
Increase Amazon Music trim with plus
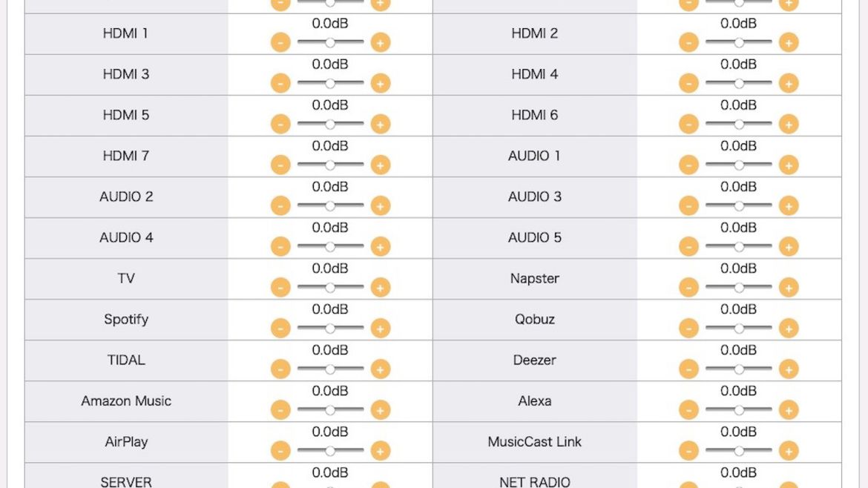(x=381, y=410)
